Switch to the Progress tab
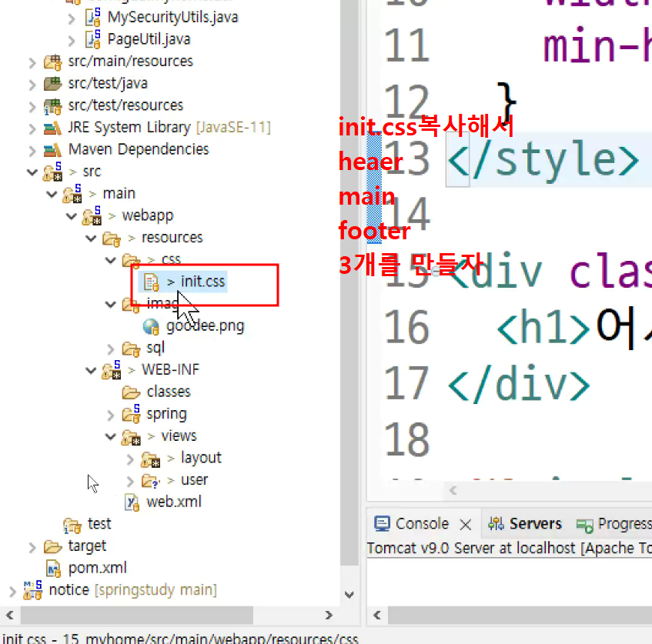652x644 pixels. click(614, 524)
